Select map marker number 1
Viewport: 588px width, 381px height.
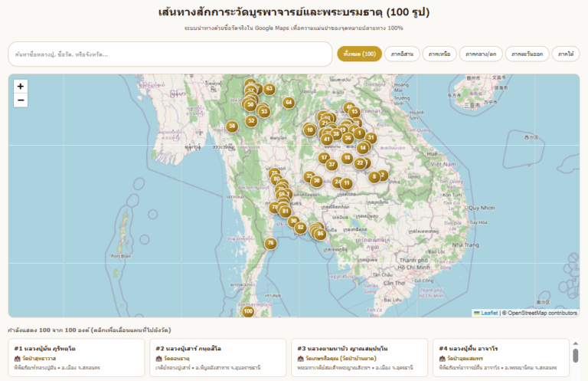click(360, 133)
